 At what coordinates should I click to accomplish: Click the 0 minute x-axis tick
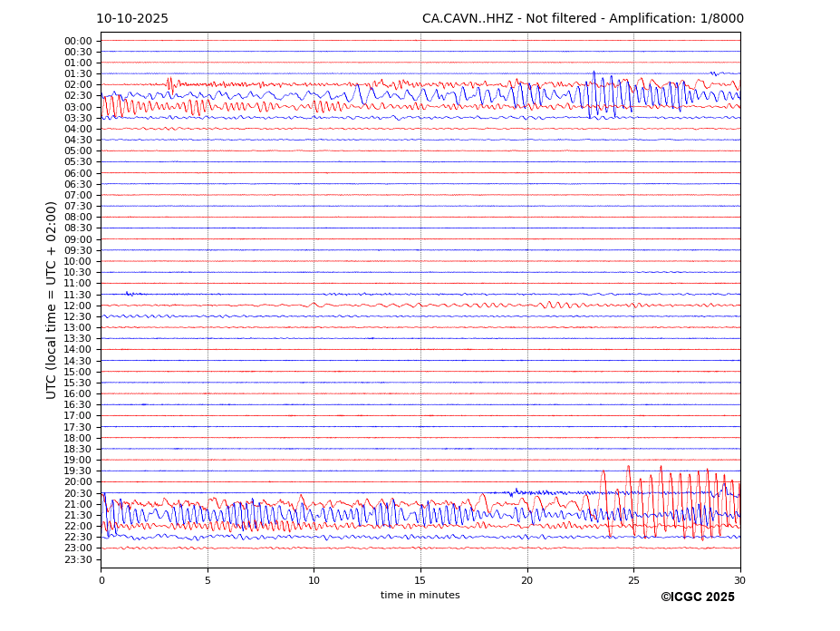101,580
